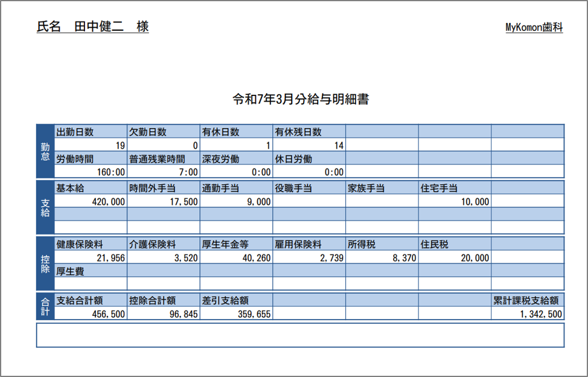
Task: Select the 住民税 amount 20,000
Action: [475, 258]
